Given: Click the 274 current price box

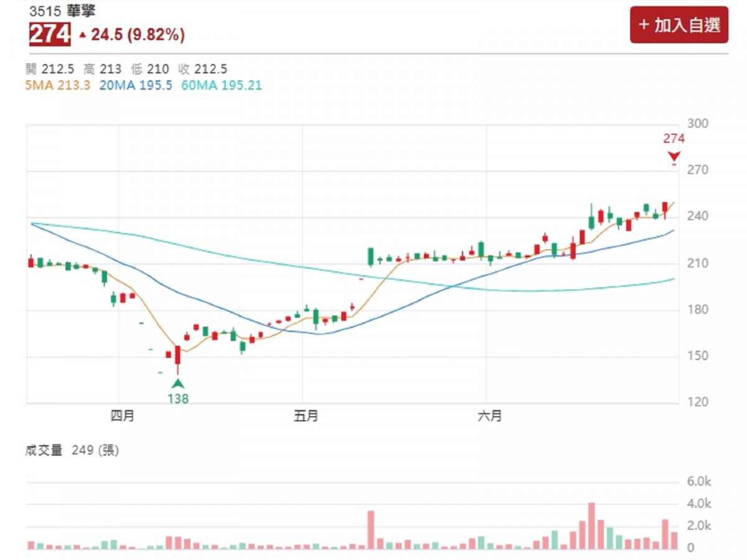Looking at the screenshot, I should pos(50,35).
